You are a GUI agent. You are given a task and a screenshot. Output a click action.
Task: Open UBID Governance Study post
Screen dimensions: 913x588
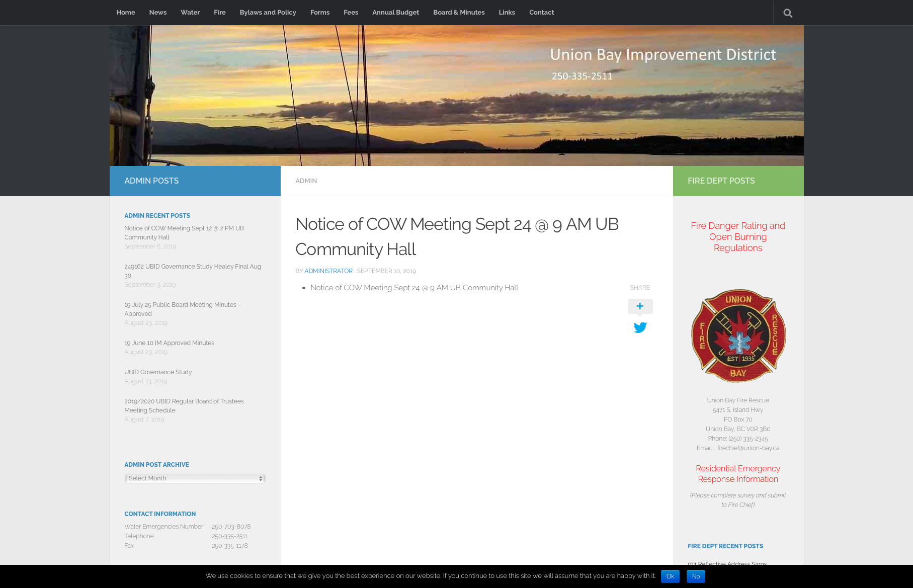[x=158, y=372]
